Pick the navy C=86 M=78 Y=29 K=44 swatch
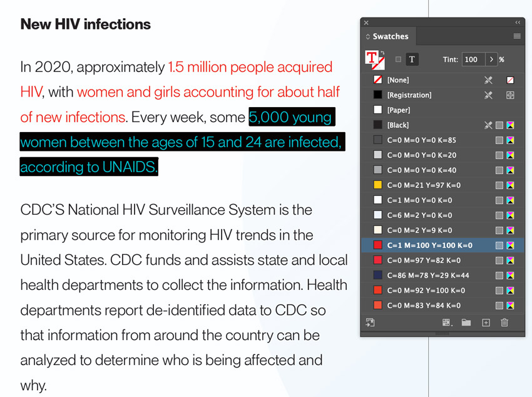The height and width of the screenshot is (397, 532). pyautogui.click(x=442, y=275)
